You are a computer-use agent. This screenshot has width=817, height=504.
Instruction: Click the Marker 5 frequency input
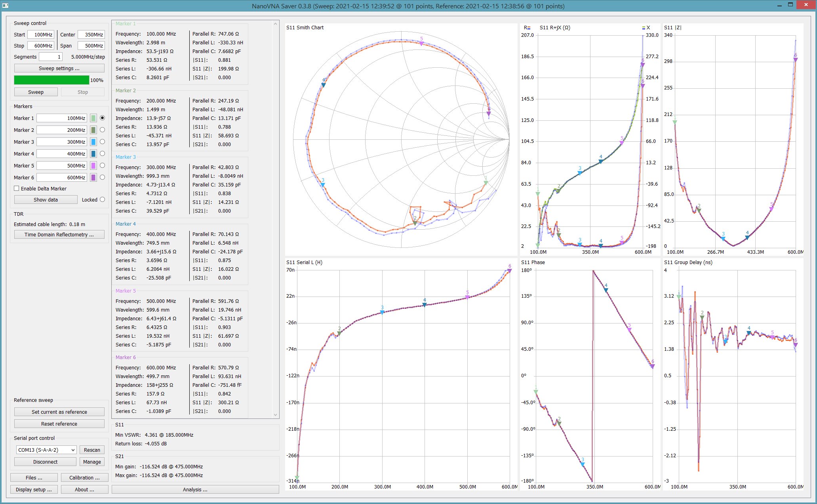coord(62,165)
